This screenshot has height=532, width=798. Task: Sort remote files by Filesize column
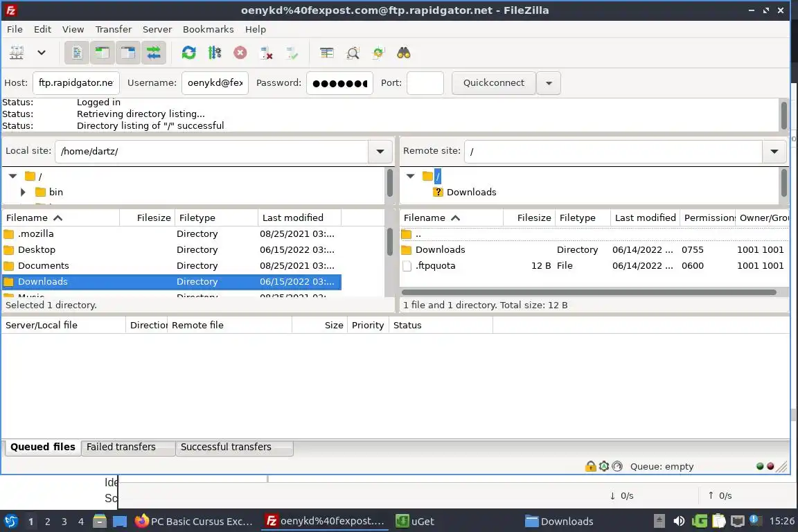point(529,218)
